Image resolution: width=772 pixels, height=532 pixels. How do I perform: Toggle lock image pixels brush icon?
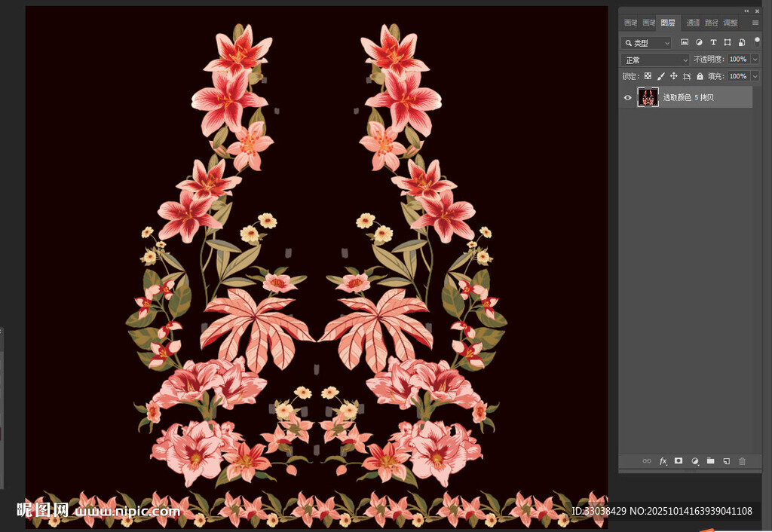click(660, 76)
